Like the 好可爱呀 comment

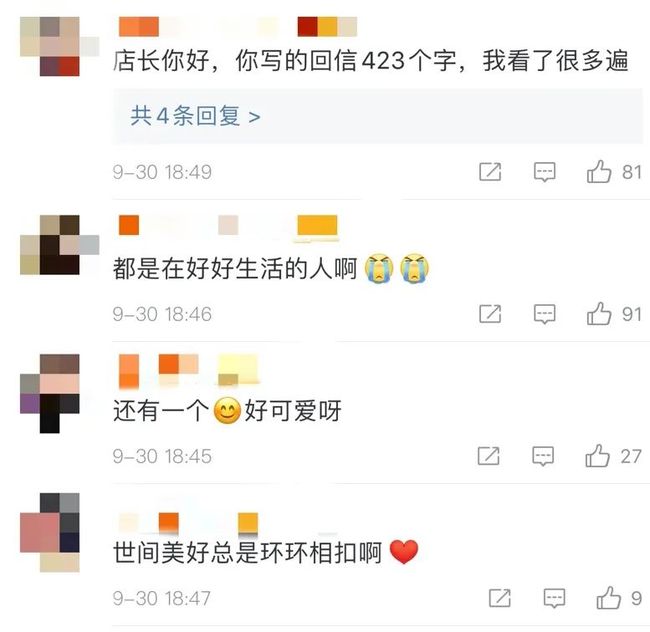click(x=597, y=456)
